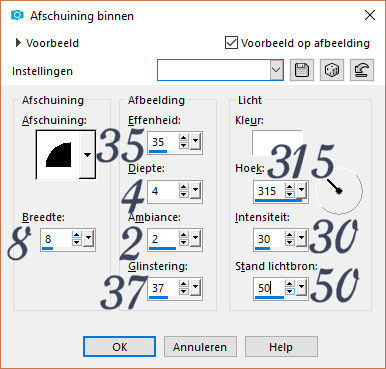
Task: Increase the Effenheid value with up arrow
Action: coord(184,138)
